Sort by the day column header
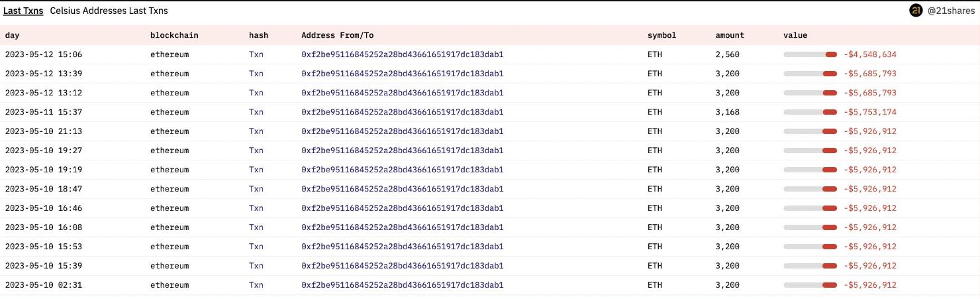The height and width of the screenshot is (299, 980). coord(13,35)
